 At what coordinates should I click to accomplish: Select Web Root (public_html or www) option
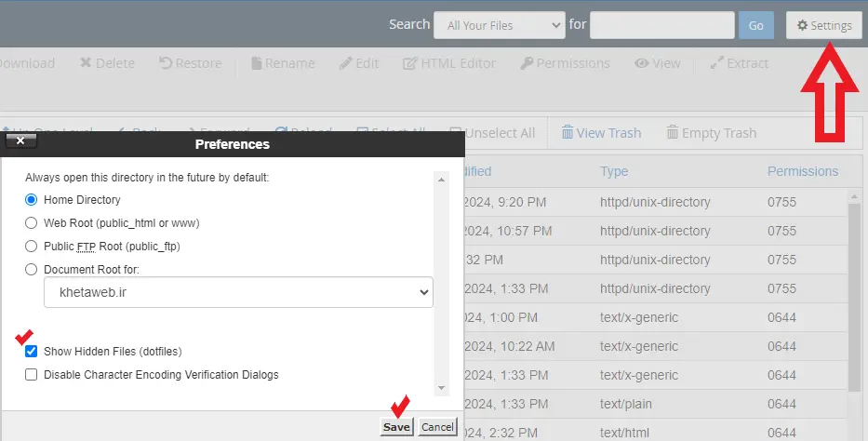coord(31,222)
